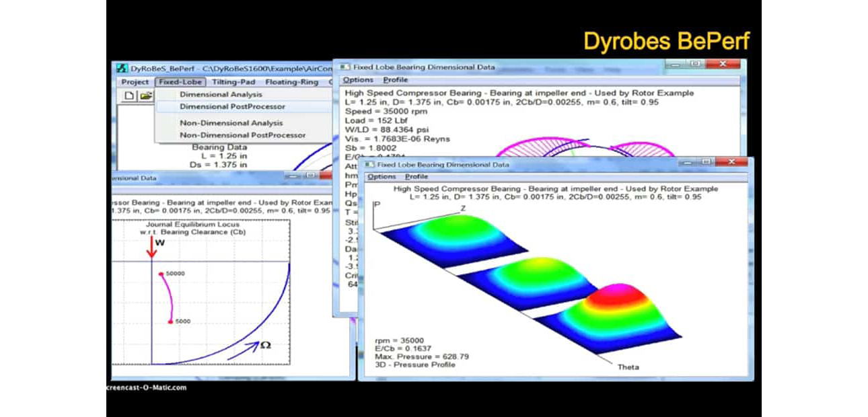868x417 pixels.
Task: Select Dimensional PostProcessor menu entry
Action: pos(232,106)
